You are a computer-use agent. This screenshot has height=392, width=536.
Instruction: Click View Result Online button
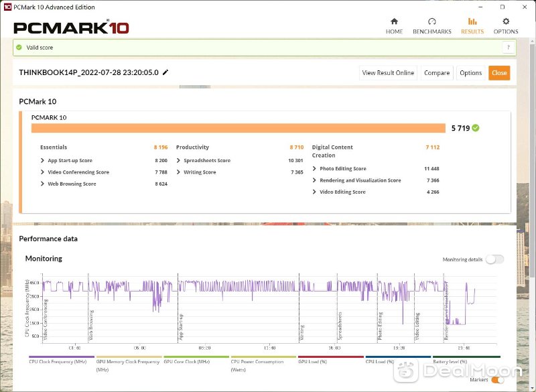[388, 73]
